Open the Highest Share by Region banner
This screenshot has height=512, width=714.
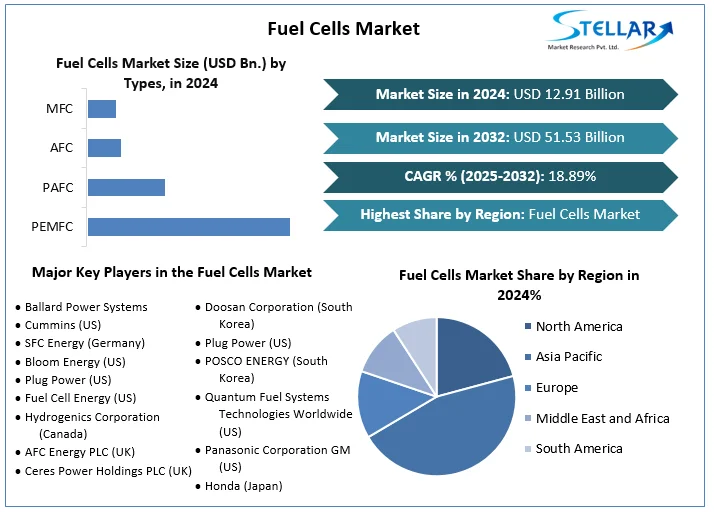[x=500, y=214]
